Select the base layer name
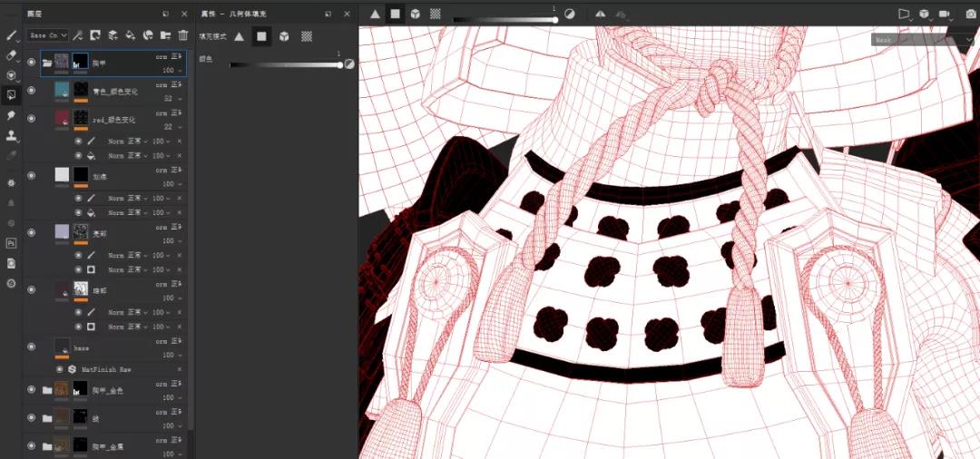This screenshot has width=980, height=459. [x=82, y=347]
